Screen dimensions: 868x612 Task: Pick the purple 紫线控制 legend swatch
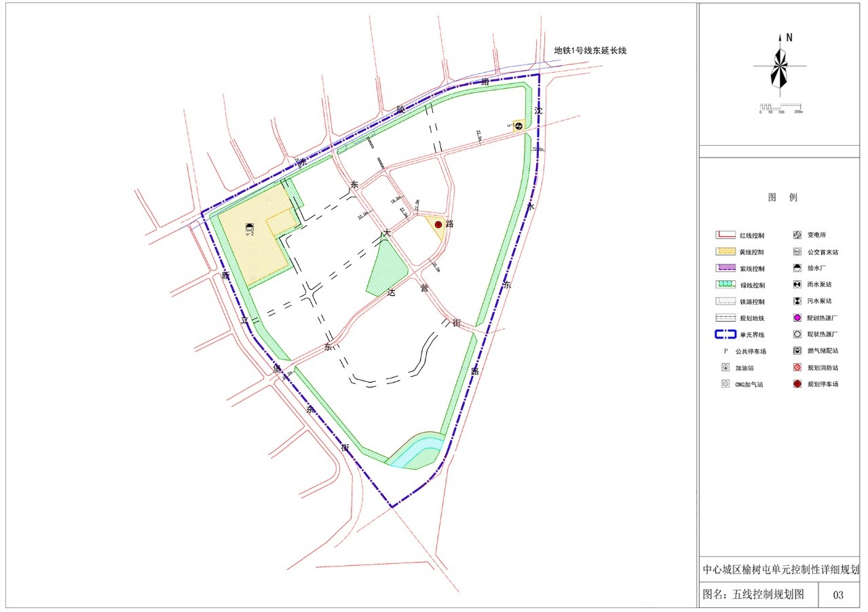[725, 269]
